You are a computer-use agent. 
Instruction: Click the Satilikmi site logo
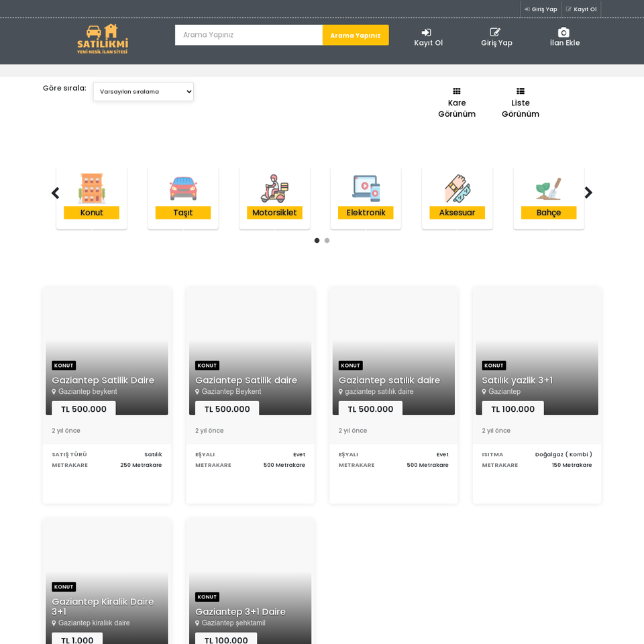[x=102, y=39]
